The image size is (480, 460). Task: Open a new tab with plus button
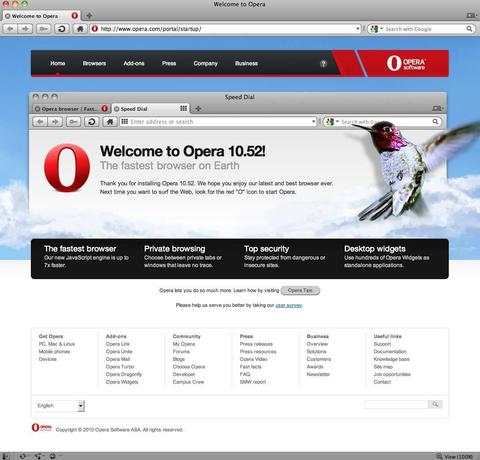pyautogui.click(x=89, y=15)
